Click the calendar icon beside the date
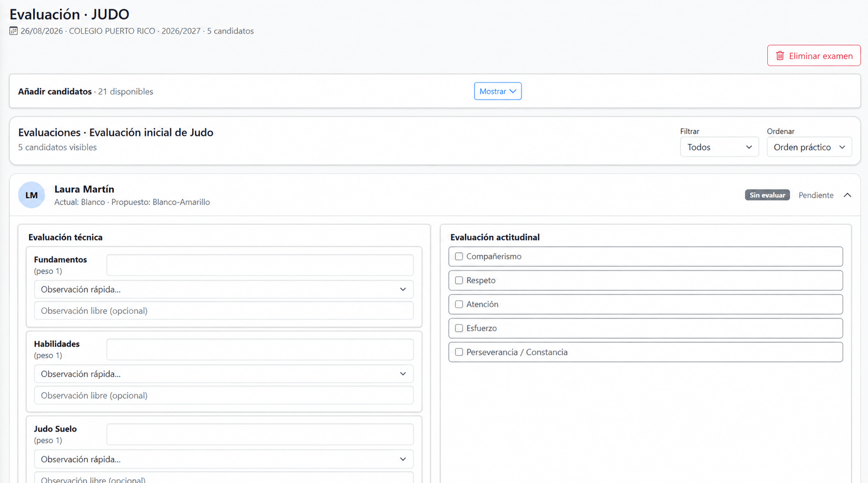Screen dimensions: 868x483 (13, 31)
